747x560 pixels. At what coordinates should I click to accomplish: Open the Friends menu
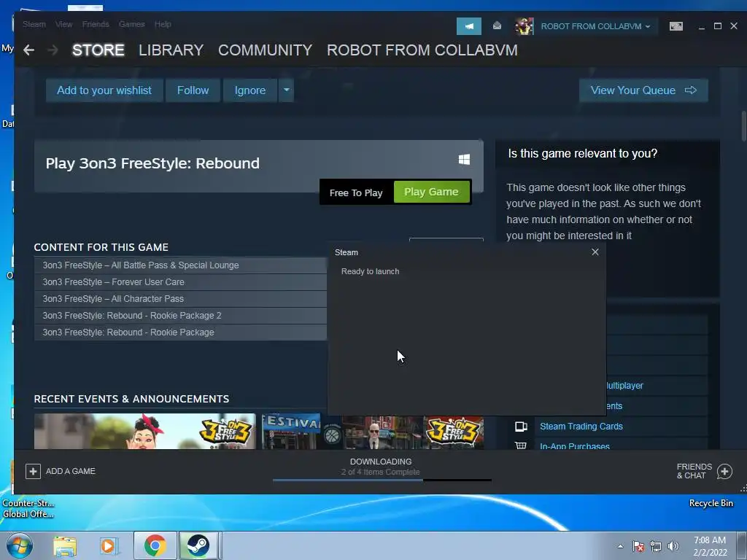96,24
